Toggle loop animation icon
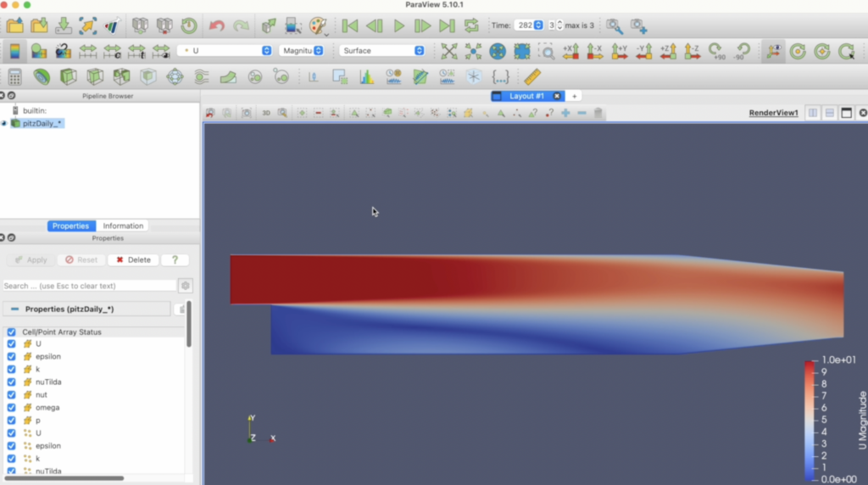The width and height of the screenshot is (868, 485). click(471, 25)
